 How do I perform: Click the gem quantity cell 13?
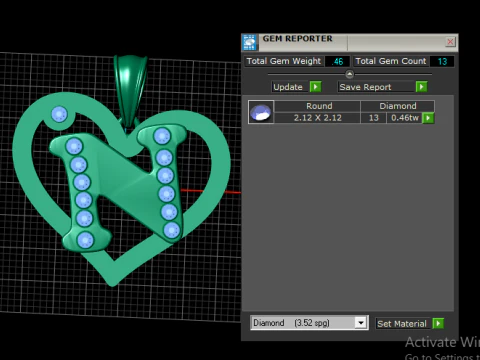point(374,118)
